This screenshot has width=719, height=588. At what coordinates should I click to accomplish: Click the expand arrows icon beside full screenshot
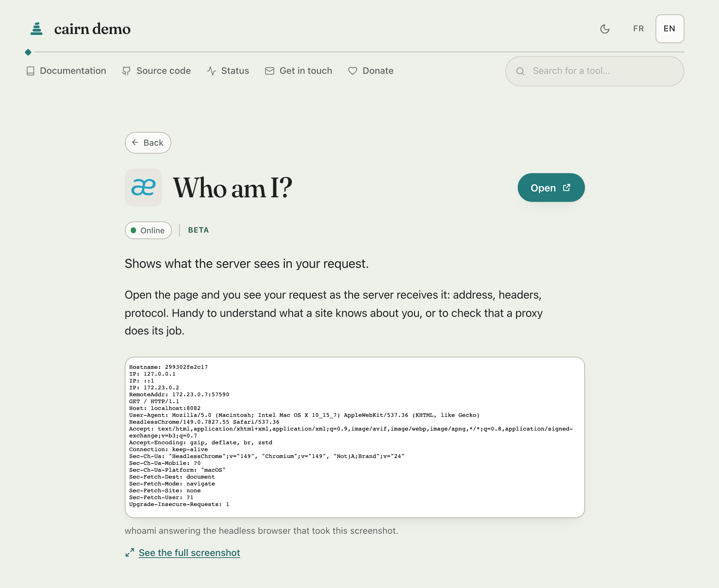point(130,553)
